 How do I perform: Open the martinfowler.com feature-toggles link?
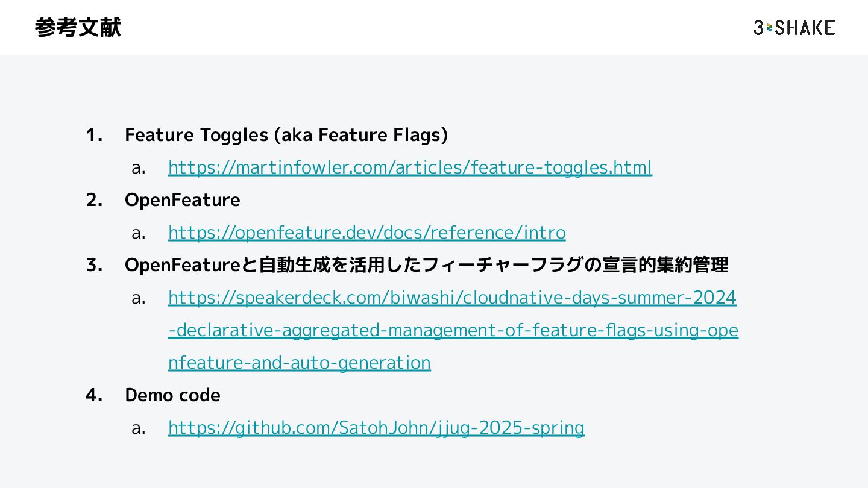410,167
